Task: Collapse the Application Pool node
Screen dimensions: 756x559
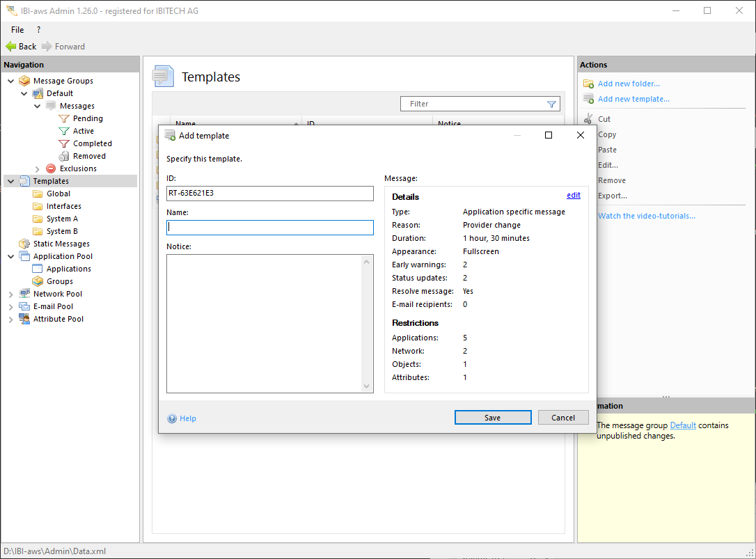Action: [x=10, y=256]
